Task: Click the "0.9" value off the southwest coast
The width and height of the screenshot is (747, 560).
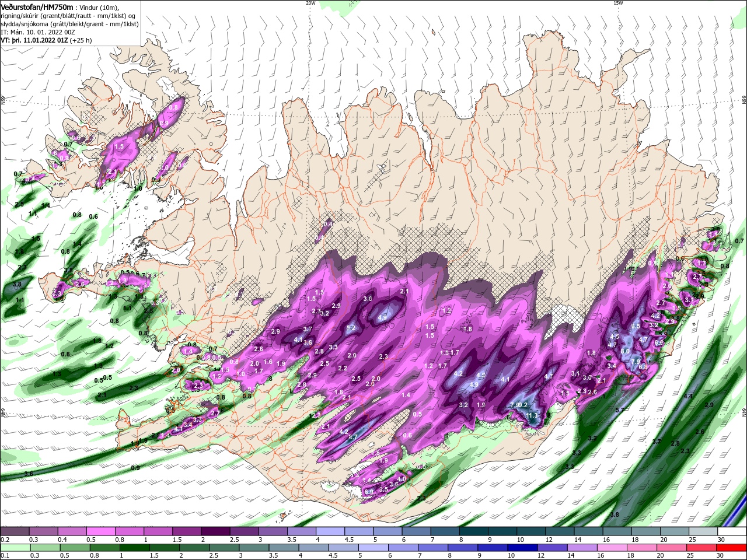Action: click(x=135, y=468)
